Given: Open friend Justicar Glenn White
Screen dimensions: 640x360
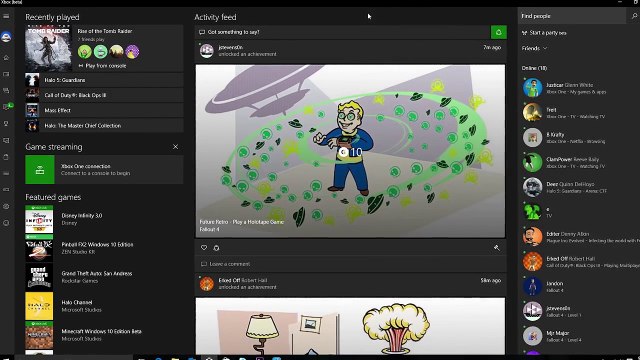Looking at the screenshot, I should pyautogui.click(x=580, y=88).
